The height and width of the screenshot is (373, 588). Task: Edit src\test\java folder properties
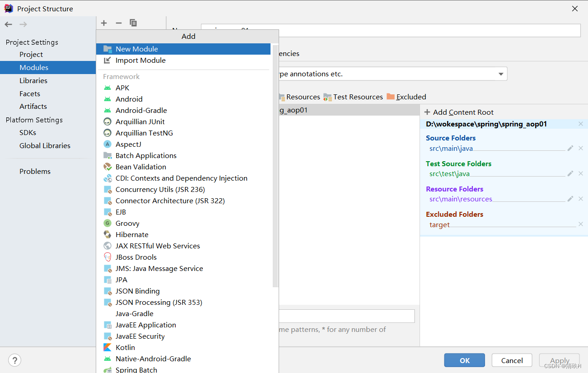tap(570, 173)
